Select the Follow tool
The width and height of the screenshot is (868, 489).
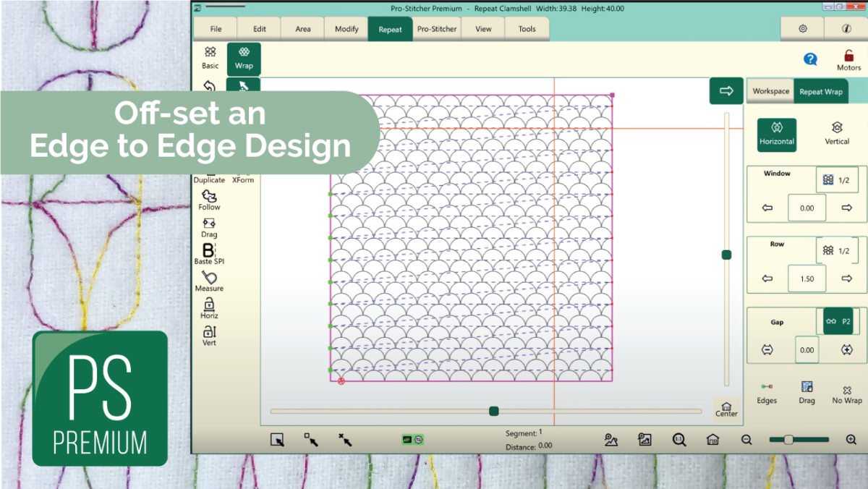point(208,201)
